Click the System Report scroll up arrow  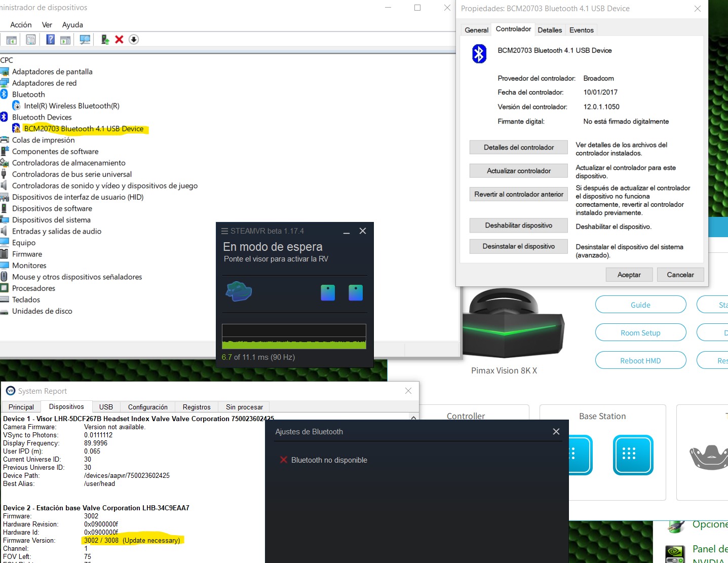tap(414, 419)
